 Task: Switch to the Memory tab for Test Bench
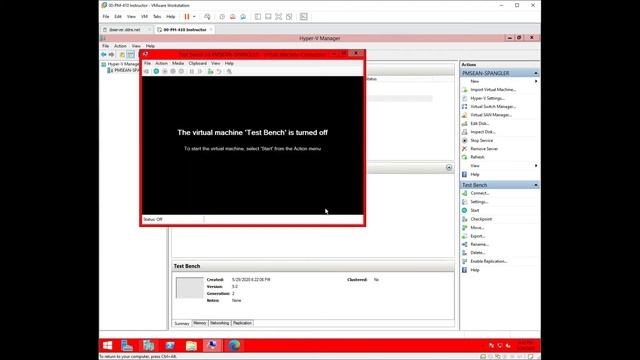click(x=200, y=323)
